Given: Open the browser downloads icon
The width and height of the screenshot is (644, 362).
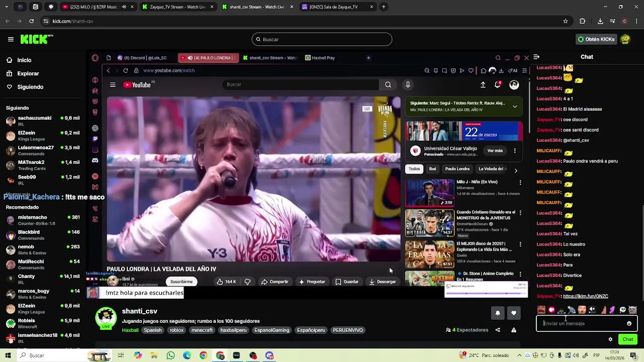Looking at the screenshot, I should pyautogui.click(x=600, y=21).
